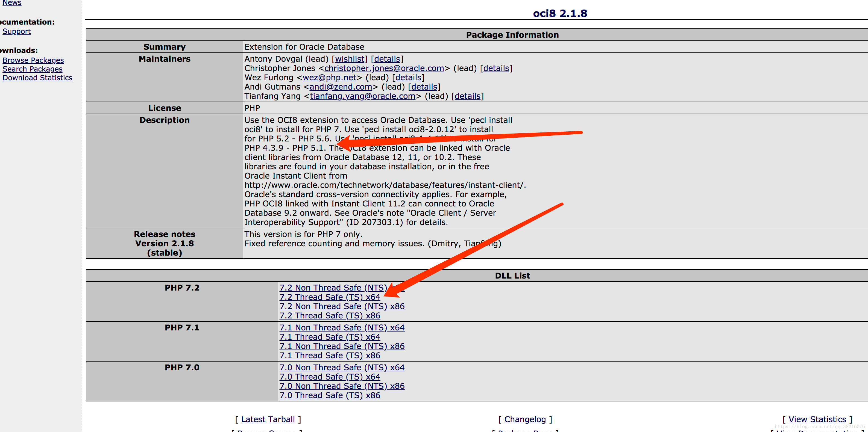Email christopher.jones@oracle.com link

click(384, 68)
